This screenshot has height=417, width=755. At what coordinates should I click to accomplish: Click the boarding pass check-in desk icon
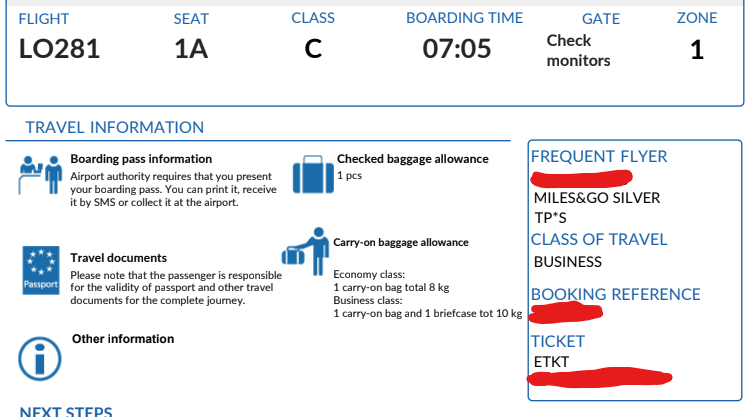pos(41,175)
